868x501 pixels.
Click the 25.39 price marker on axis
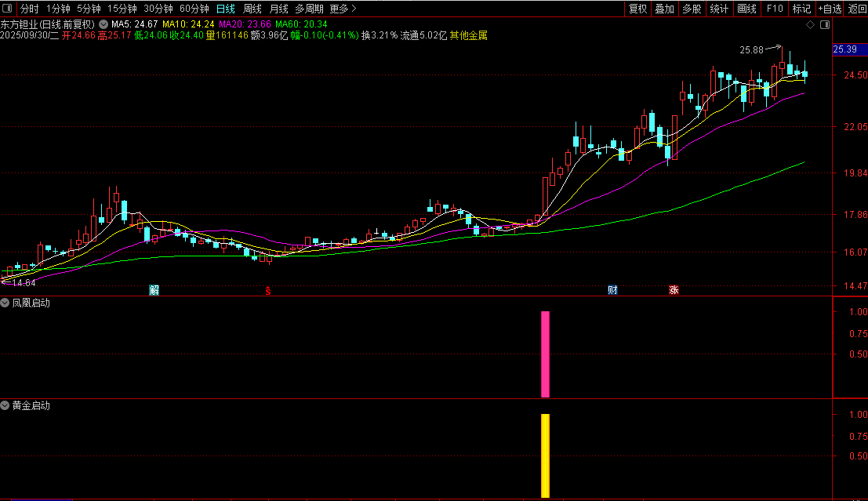point(850,50)
